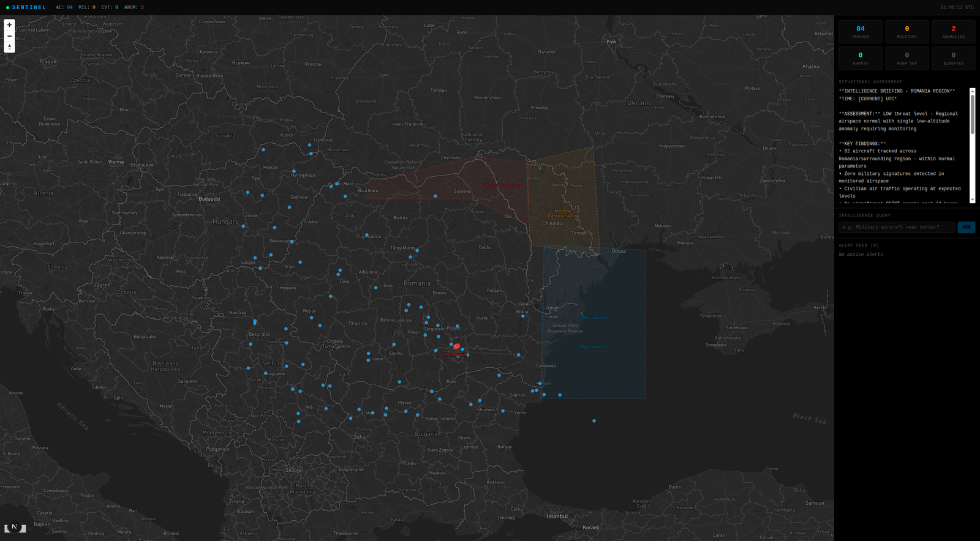Click the EVT: 0 header counter
Screen dimensions: 980x541
(x=110, y=7)
